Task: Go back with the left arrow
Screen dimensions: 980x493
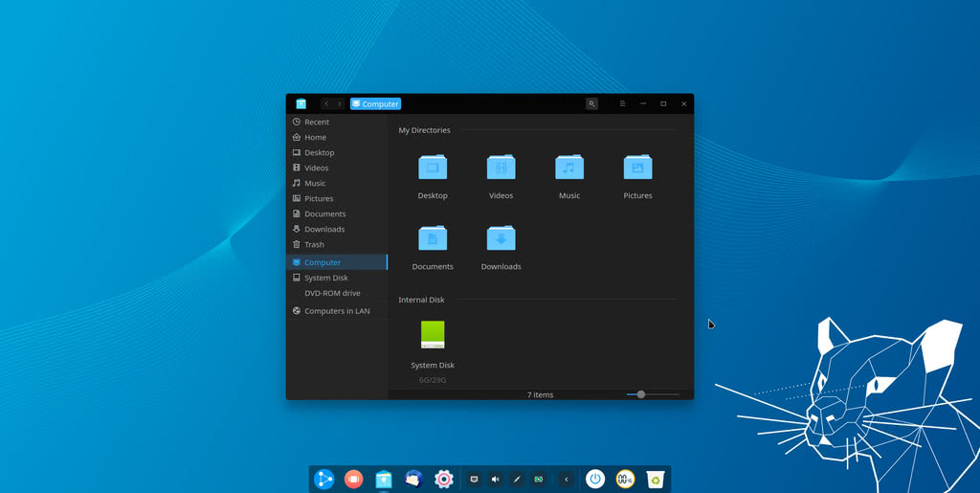Action: 326,103
